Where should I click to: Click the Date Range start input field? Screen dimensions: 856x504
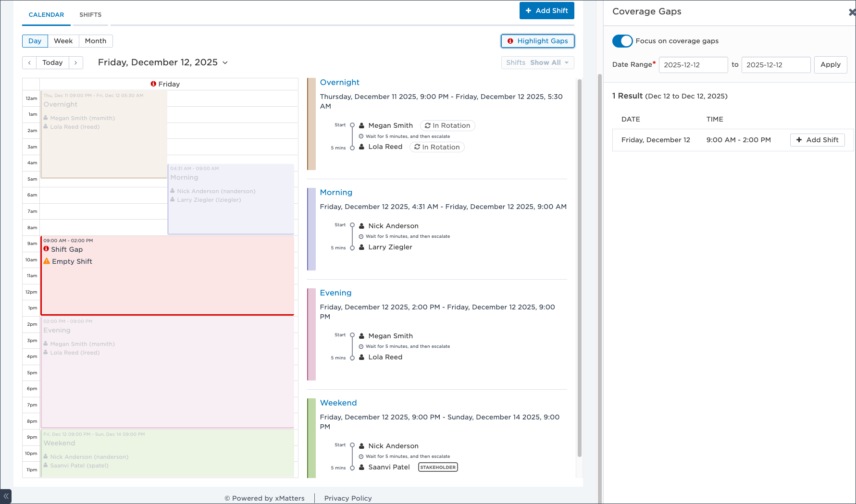tap(693, 65)
